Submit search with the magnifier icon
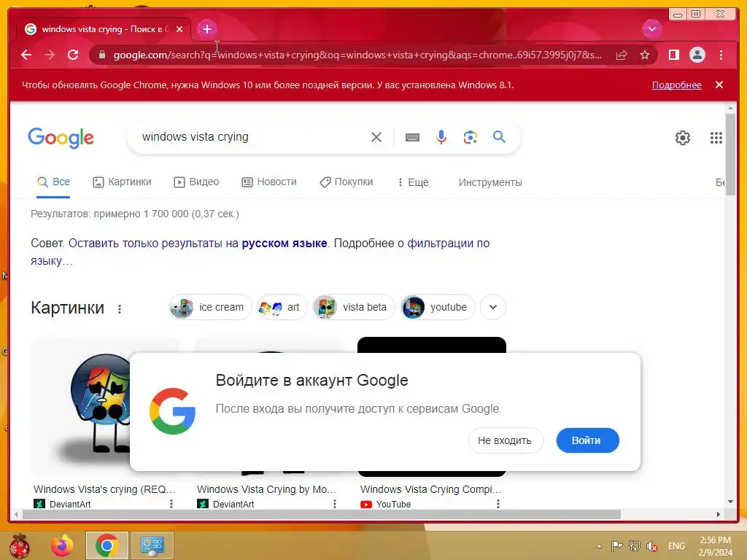The width and height of the screenshot is (747, 560). pyautogui.click(x=499, y=137)
